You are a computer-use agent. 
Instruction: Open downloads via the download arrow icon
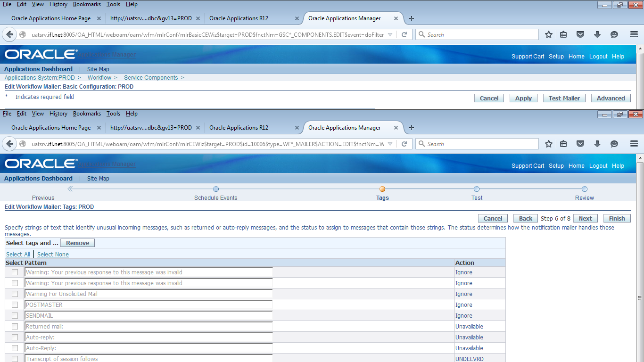[597, 144]
